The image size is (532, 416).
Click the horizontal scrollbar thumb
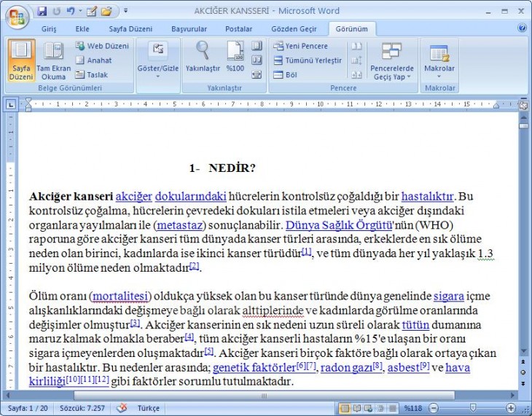coord(264,396)
